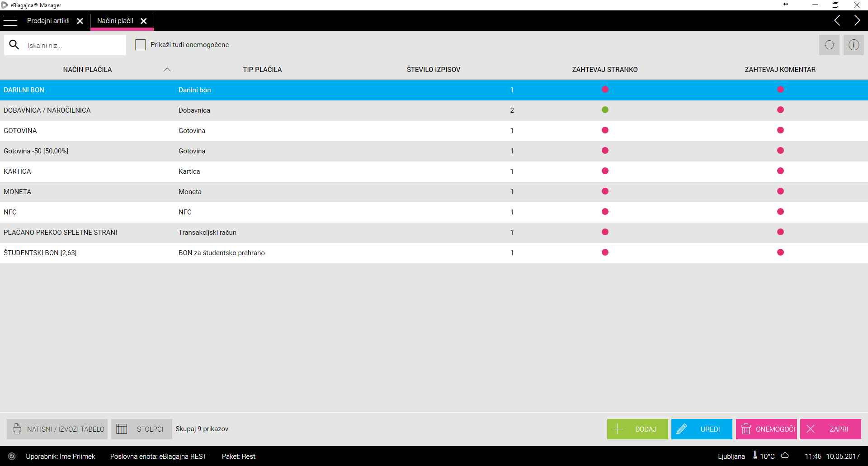Image resolution: width=868 pixels, height=466 pixels.
Task: Open the STOLPCI column chooser
Action: pyautogui.click(x=142, y=429)
